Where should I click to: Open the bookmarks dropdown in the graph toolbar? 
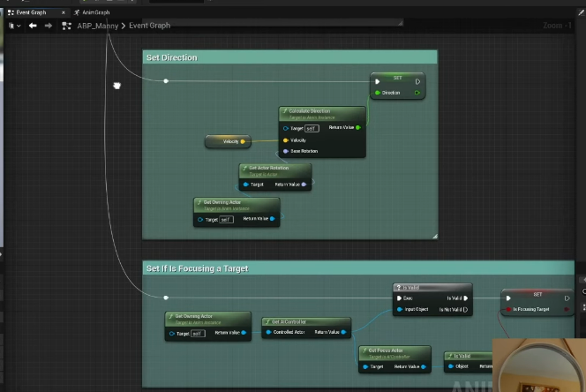tap(14, 26)
